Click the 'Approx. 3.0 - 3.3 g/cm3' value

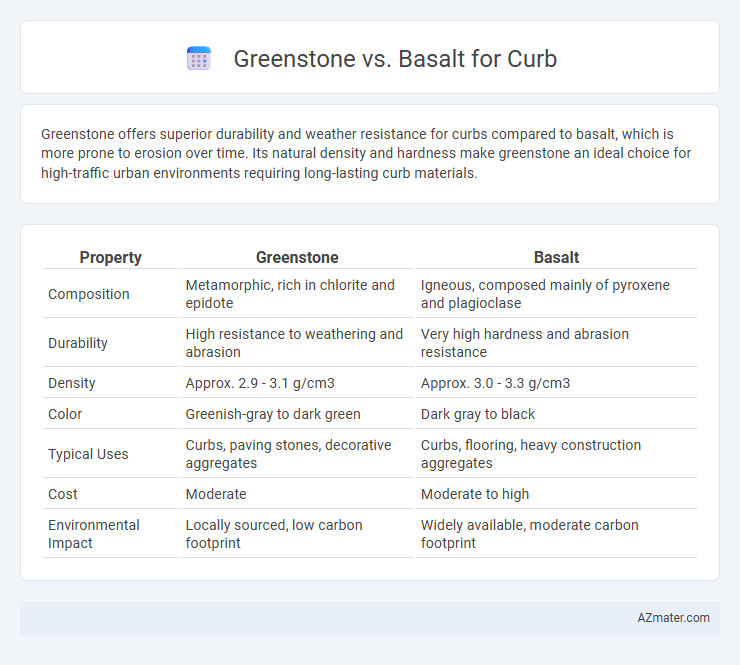coord(496,383)
